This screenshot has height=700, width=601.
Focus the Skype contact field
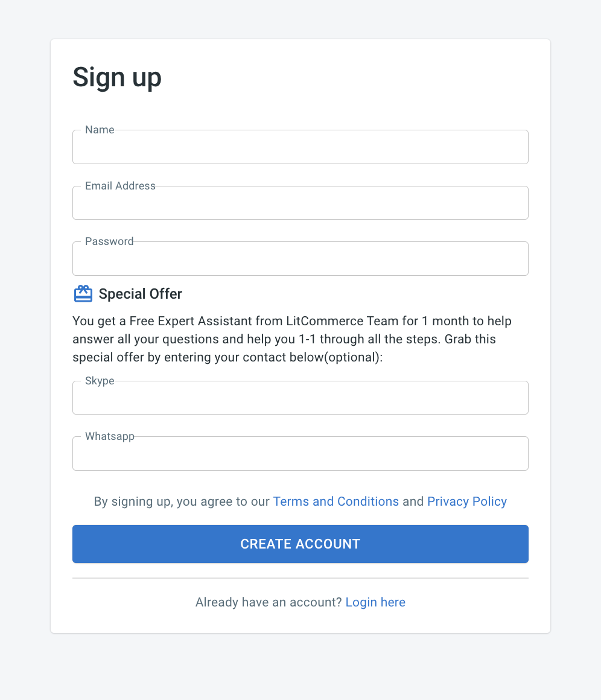300,398
